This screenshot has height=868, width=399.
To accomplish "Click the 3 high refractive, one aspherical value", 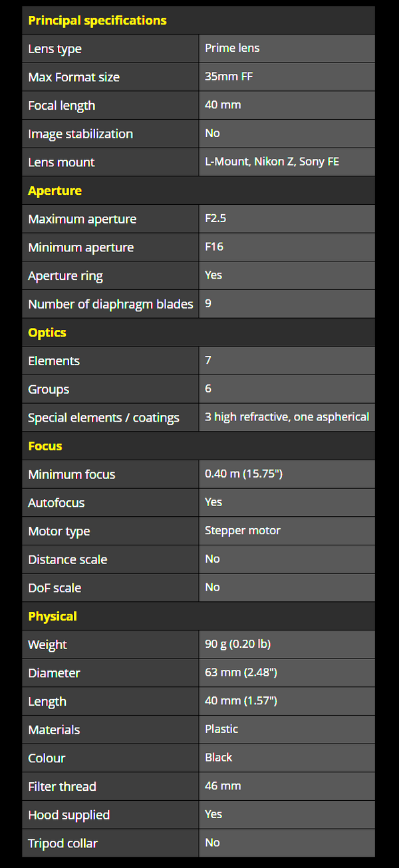I will [x=287, y=417].
